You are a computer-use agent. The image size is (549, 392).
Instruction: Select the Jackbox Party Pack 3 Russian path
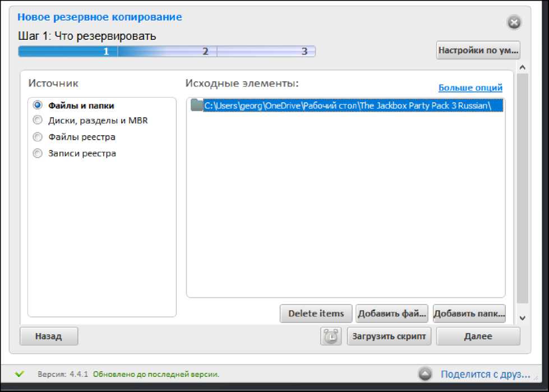point(353,105)
